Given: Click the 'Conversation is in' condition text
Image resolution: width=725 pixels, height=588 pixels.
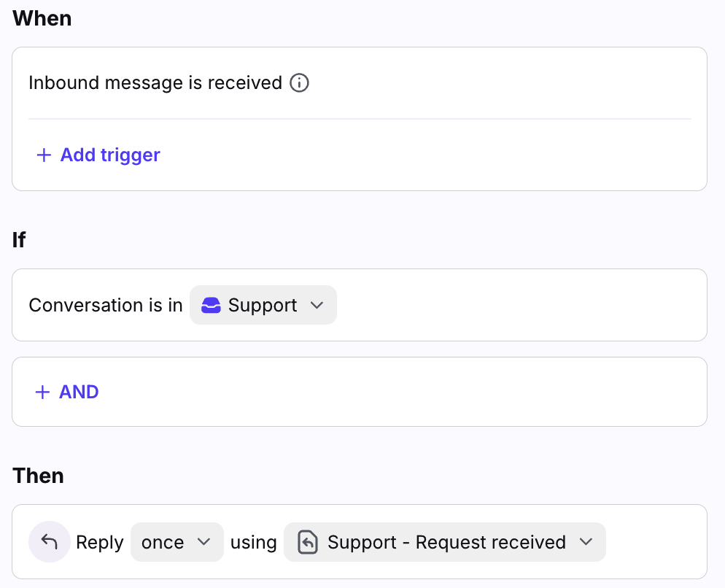Looking at the screenshot, I should tap(106, 306).
